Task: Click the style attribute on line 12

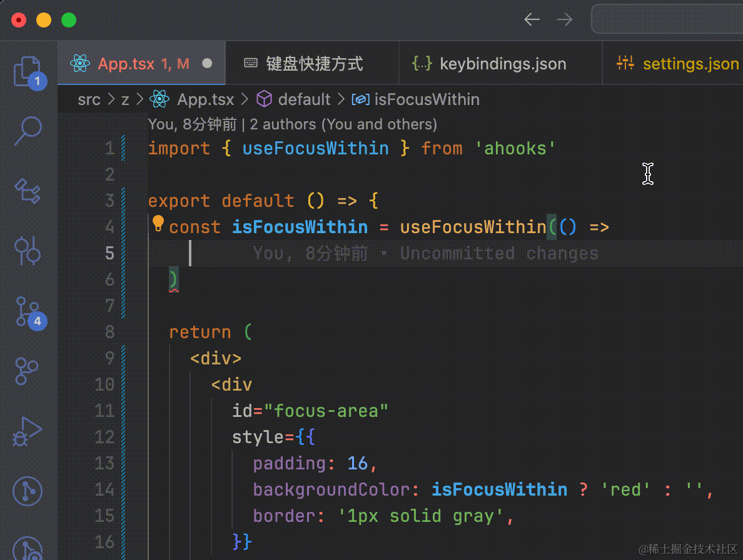Action: point(258,437)
